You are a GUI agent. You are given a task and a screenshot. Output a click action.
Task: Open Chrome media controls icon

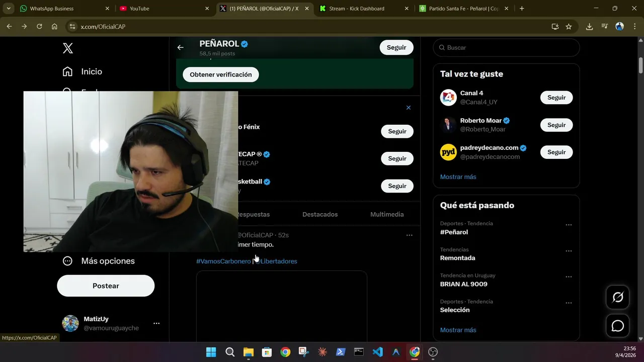604,27
